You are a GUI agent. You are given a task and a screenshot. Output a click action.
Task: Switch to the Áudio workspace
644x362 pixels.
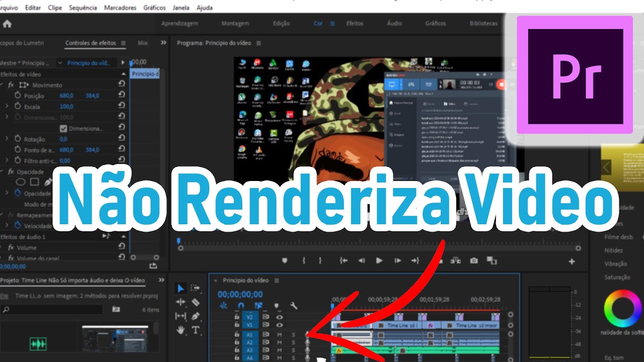click(394, 24)
